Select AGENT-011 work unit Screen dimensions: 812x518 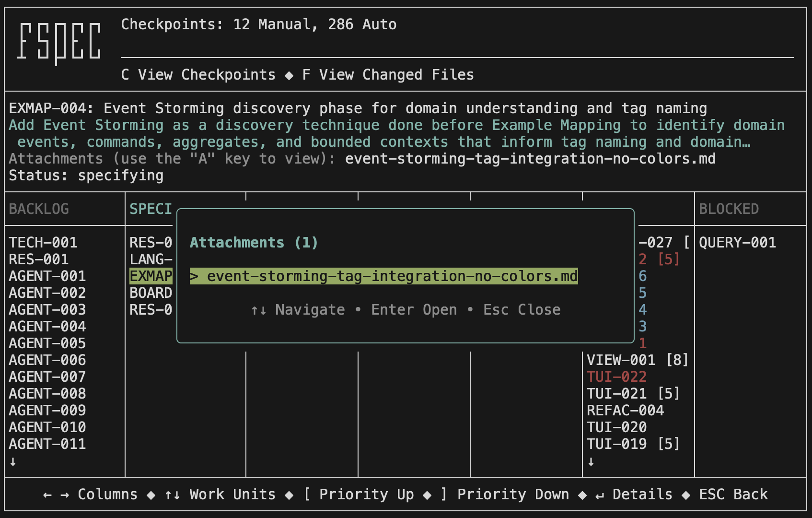(47, 444)
